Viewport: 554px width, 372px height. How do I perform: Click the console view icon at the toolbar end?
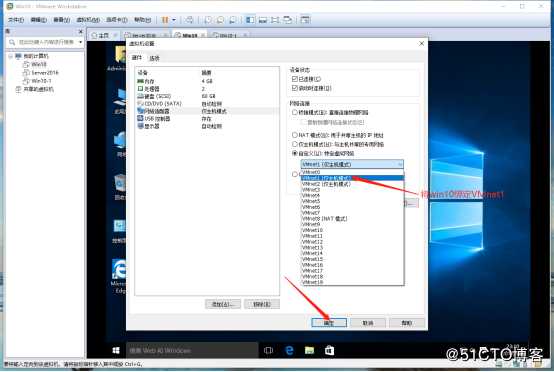point(305,20)
